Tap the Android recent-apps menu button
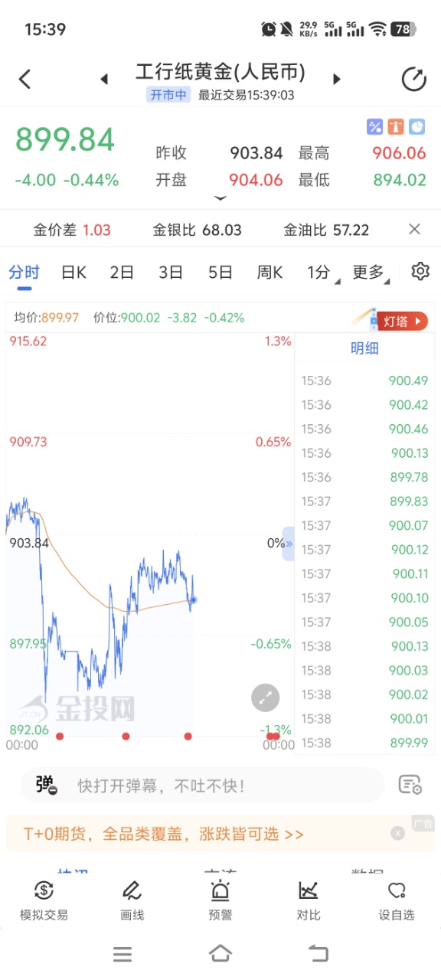Viewport: 441px width, 980px height. [122, 954]
